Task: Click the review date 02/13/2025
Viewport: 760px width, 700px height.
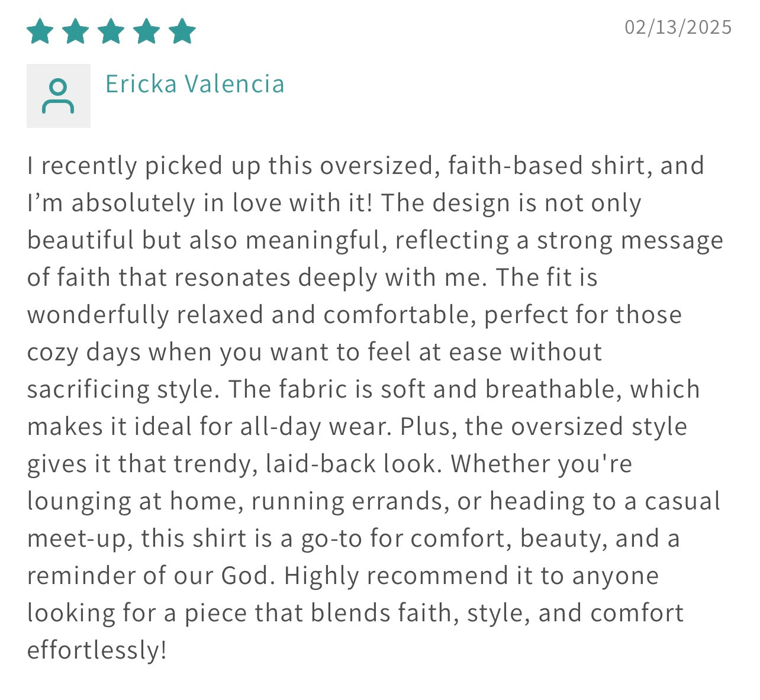Action: [678, 27]
